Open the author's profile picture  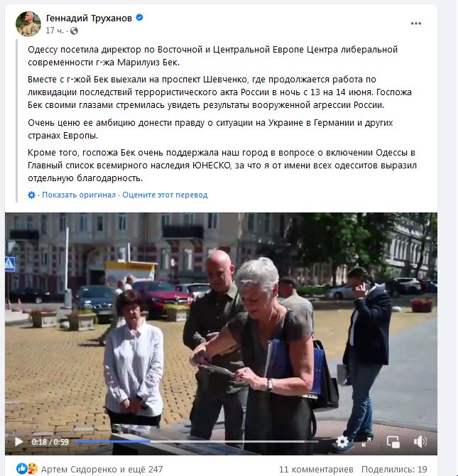coord(28,24)
